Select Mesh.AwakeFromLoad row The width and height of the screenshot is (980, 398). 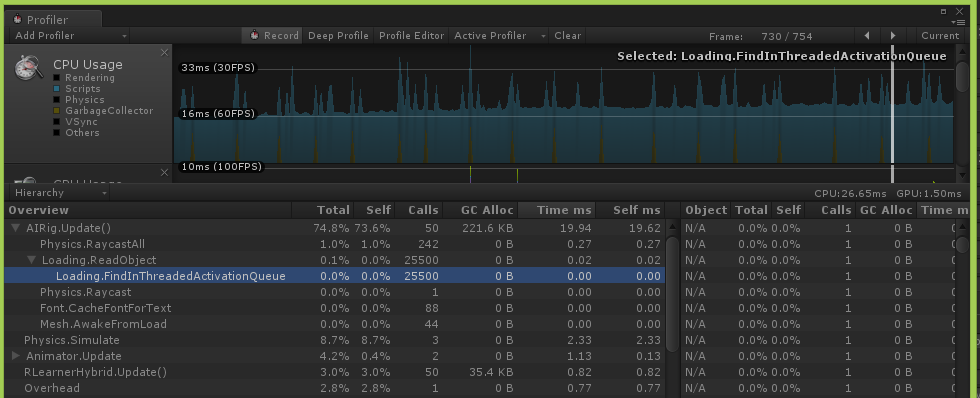[x=334, y=324]
